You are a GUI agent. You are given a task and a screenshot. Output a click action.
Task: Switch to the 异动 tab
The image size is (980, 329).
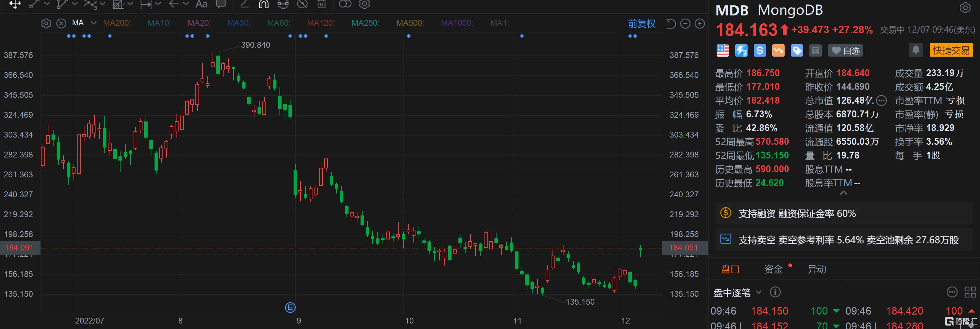pos(817,269)
